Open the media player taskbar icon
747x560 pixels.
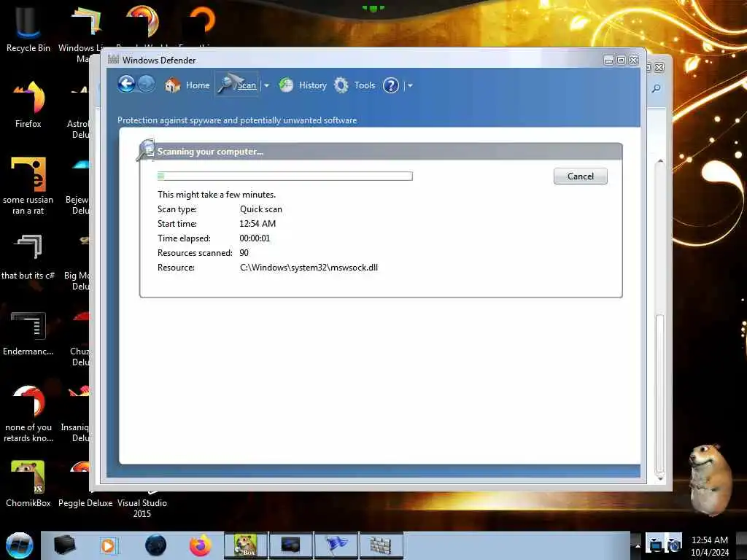(x=108, y=545)
